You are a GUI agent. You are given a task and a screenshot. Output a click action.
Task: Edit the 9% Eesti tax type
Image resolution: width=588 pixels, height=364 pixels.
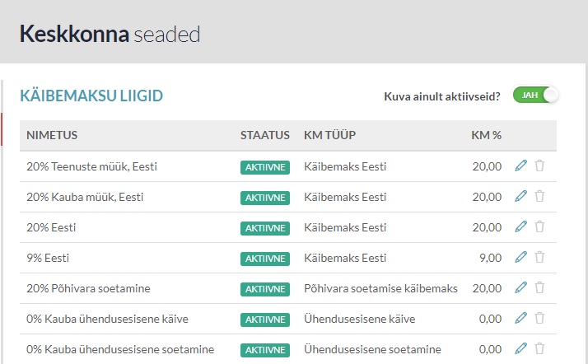520,257
